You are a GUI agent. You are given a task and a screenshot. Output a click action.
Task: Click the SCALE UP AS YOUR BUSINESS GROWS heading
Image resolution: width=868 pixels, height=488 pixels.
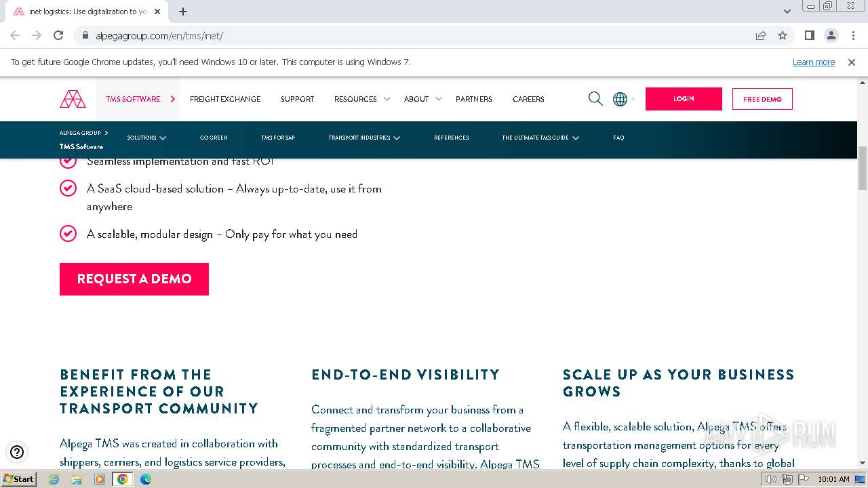click(x=678, y=383)
